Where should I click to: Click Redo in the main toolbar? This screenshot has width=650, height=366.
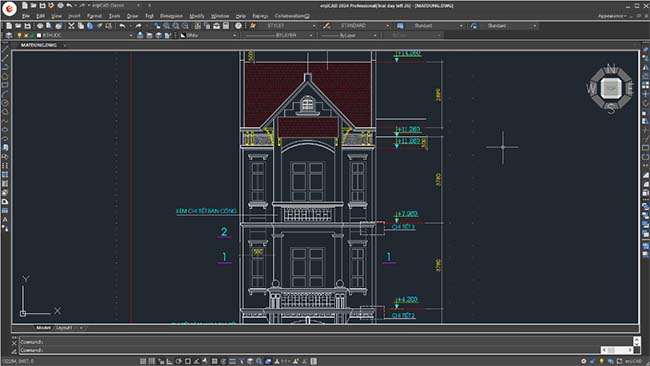[138, 26]
